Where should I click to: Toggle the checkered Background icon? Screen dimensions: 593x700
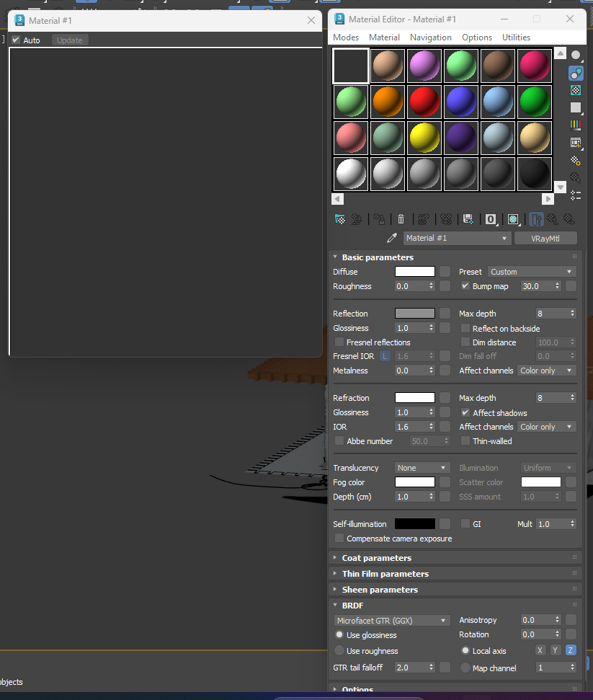pyautogui.click(x=576, y=90)
